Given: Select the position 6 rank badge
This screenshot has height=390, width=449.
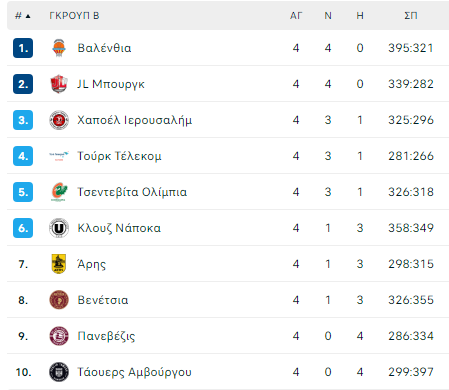Looking at the screenshot, I should click(x=23, y=228).
